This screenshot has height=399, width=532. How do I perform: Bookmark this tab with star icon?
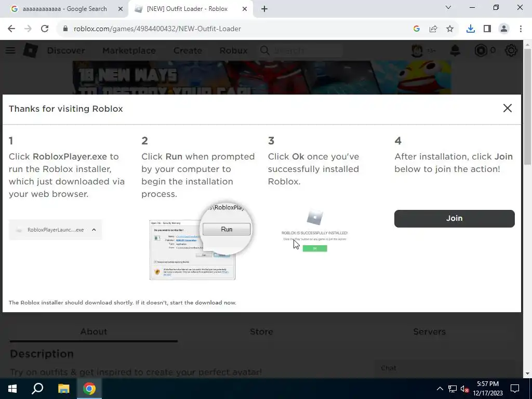pyautogui.click(x=450, y=29)
